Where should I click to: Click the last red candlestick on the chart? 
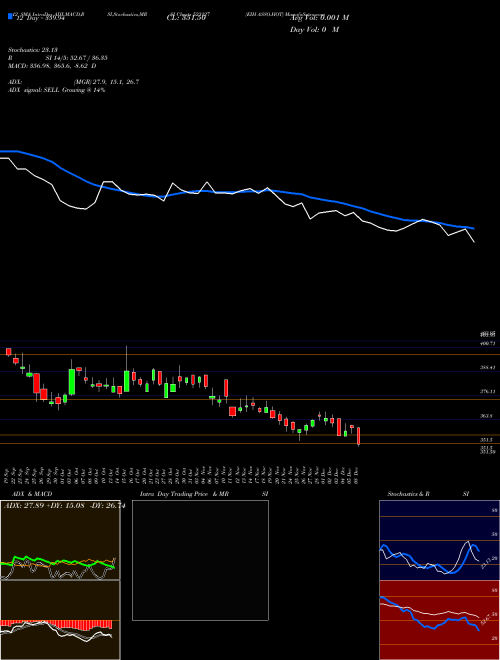tap(359, 436)
